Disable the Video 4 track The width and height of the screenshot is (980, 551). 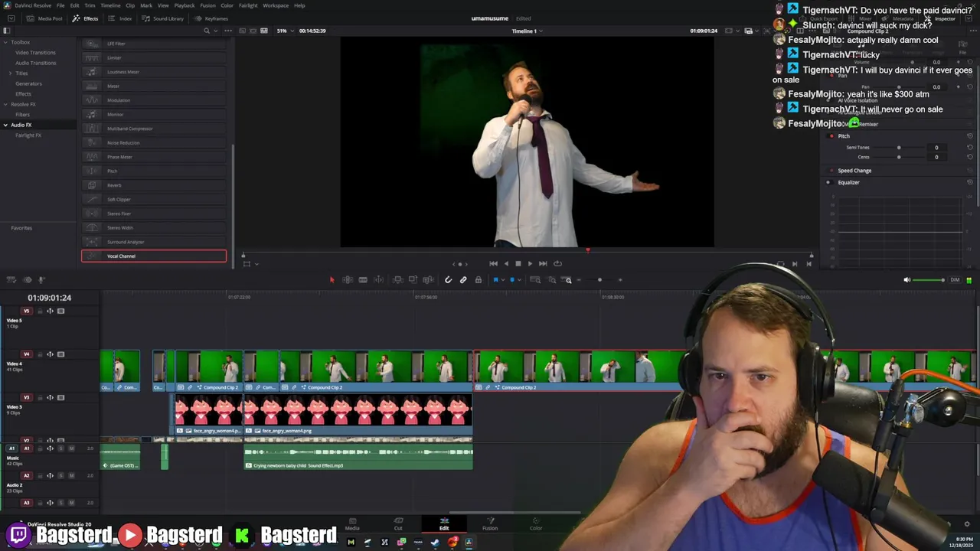click(x=61, y=354)
